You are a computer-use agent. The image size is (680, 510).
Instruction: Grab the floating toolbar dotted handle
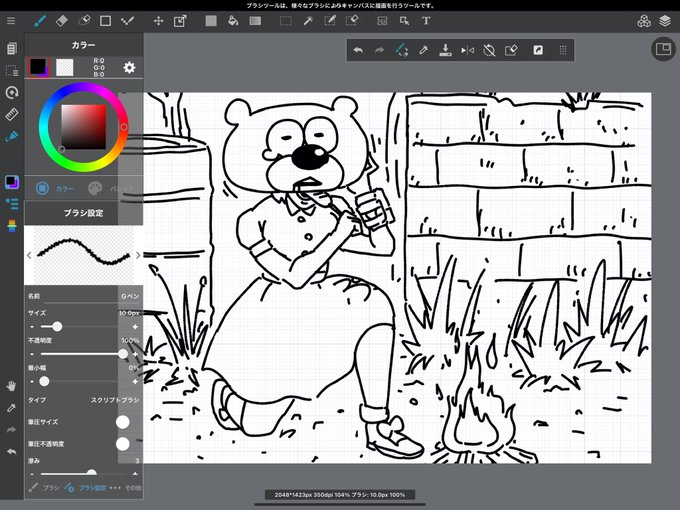[x=563, y=50]
